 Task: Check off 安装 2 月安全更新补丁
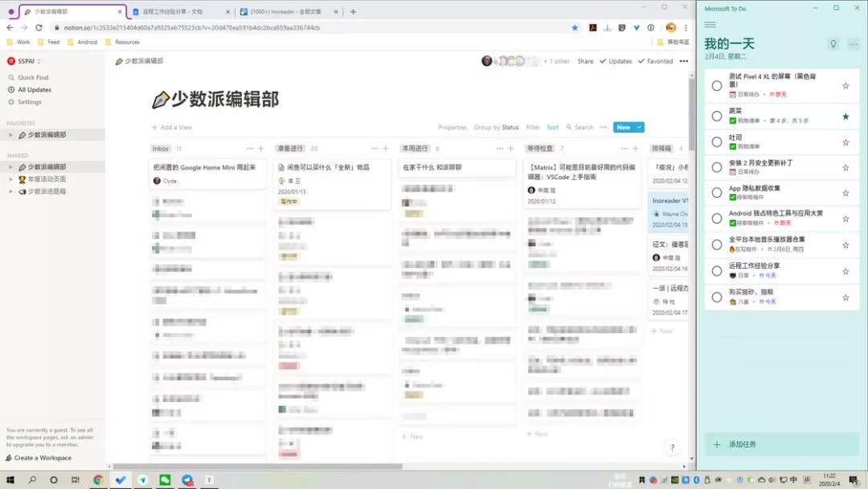[716, 167]
